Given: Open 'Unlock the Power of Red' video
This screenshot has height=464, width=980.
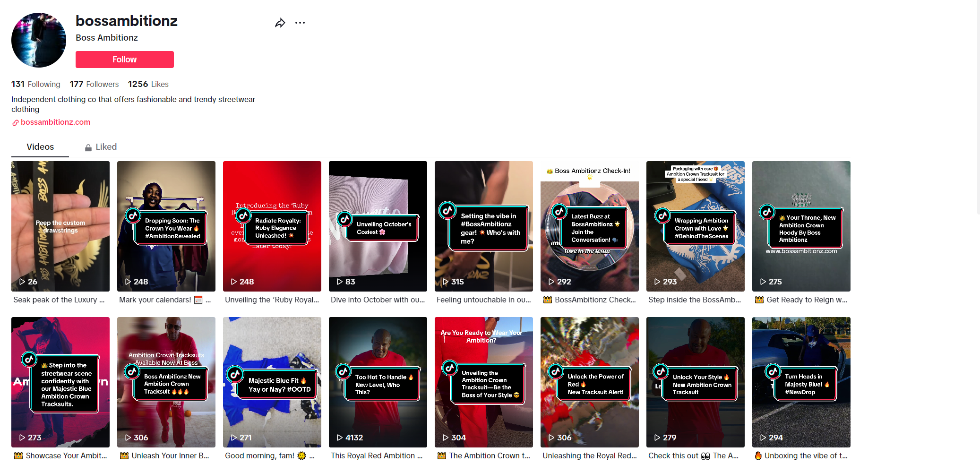Looking at the screenshot, I should click(x=590, y=382).
